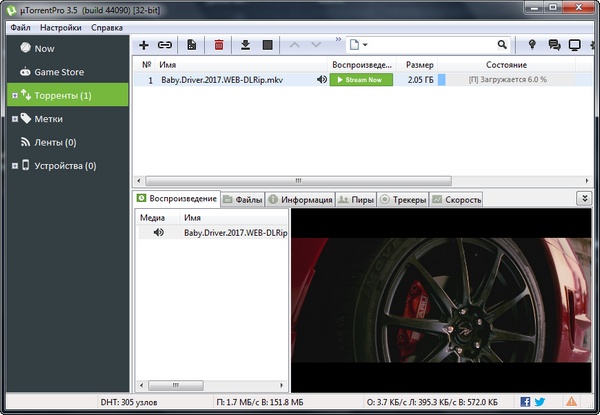Viewport: 600px width, 415px height.
Task: Select Game Store in the sidebar
Action: point(60,72)
